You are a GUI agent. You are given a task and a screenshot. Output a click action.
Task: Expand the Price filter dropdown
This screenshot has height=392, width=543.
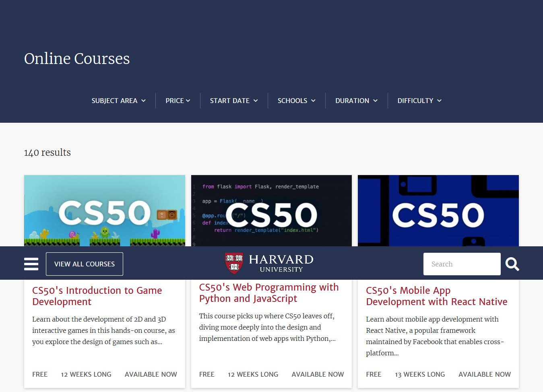178,101
